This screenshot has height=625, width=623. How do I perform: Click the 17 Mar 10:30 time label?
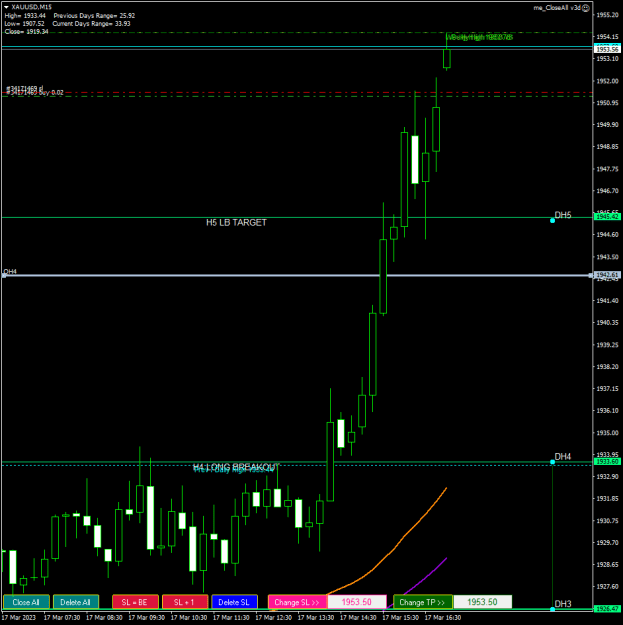pyautogui.click(x=189, y=617)
